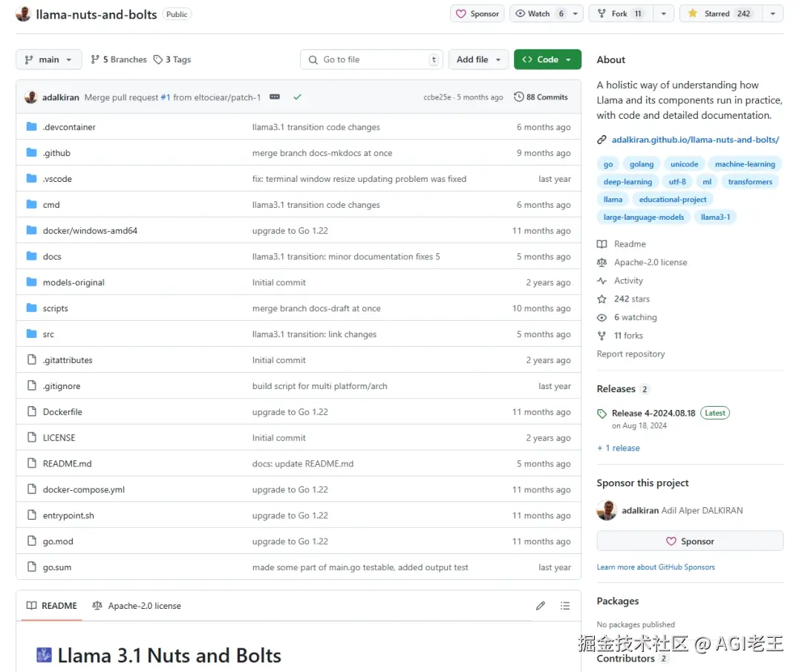Screen dimensions: 802x672
Task: Open the README outline list icon
Action: 565,605
